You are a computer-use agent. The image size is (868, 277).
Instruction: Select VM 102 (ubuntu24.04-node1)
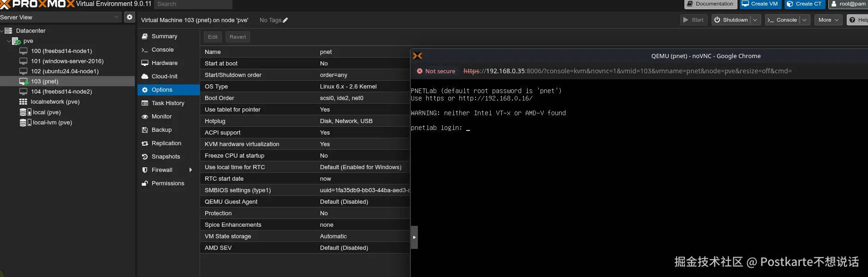[x=65, y=71]
